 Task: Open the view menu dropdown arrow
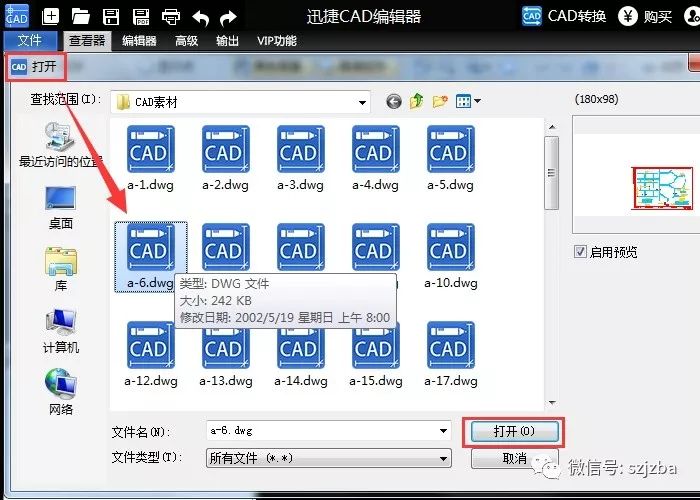pyautogui.click(x=478, y=101)
